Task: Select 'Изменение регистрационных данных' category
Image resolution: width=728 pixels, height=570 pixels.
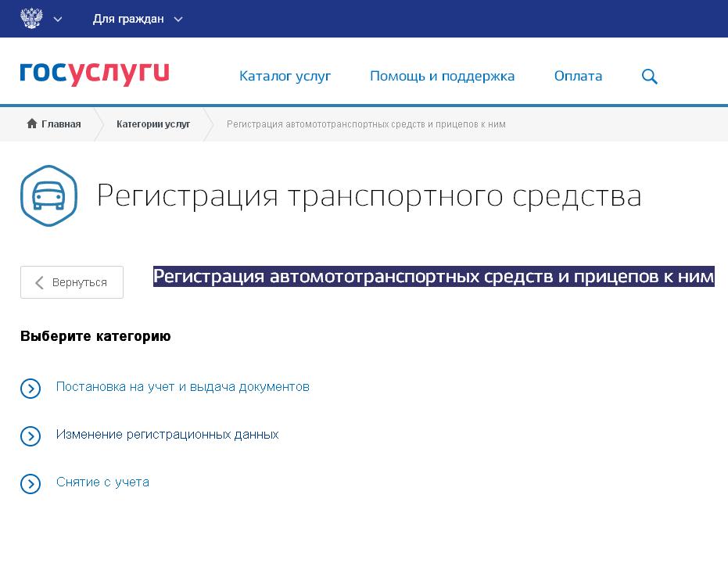Action: pos(167,435)
